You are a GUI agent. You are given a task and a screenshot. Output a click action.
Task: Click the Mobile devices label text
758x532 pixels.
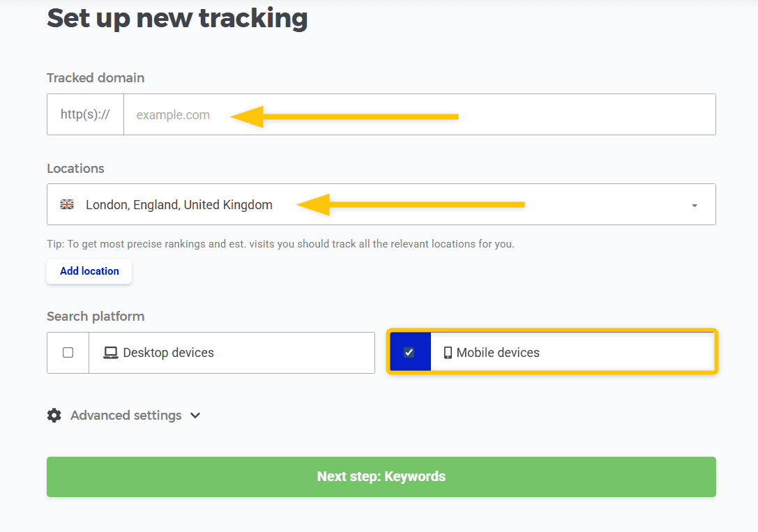click(498, 353)
